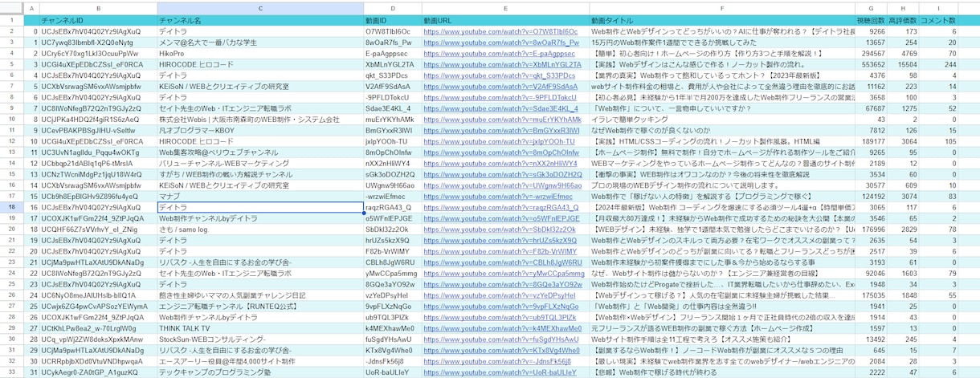This screenshot has height=378, width=980.
Task: Select title cell 15万円のWeb制作案件1週間でできるか挑戦してみた
Action: [722, 43]
